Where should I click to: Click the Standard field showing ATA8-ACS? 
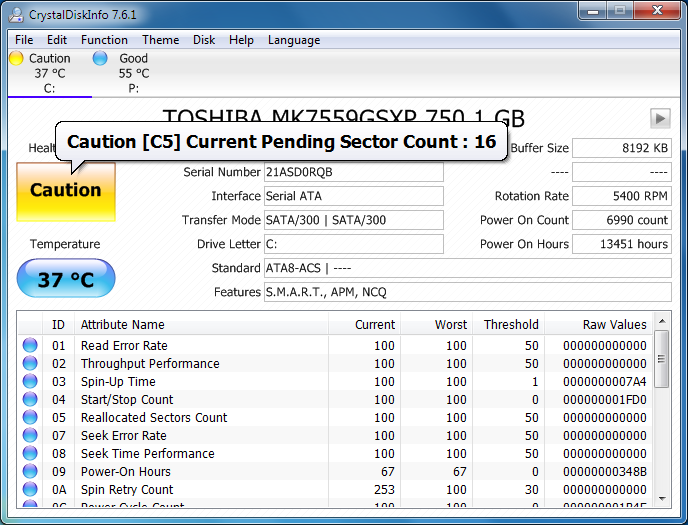pyautogui.click(x=468, y=268)
